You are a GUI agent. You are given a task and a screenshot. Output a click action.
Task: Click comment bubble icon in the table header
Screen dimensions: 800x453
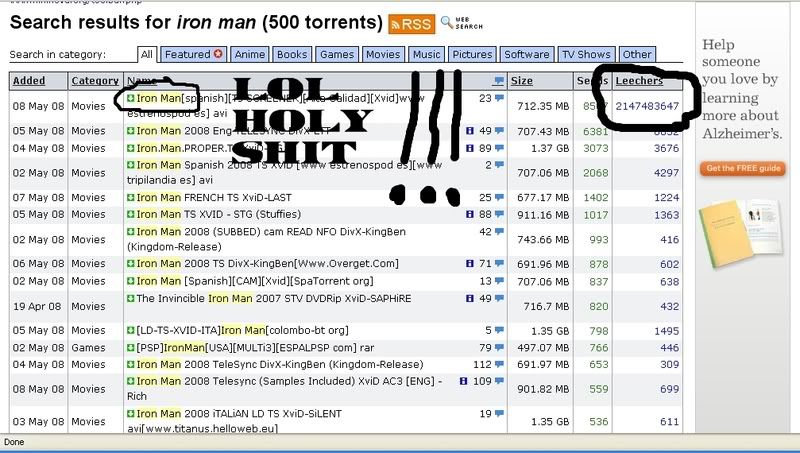point(499,81)
